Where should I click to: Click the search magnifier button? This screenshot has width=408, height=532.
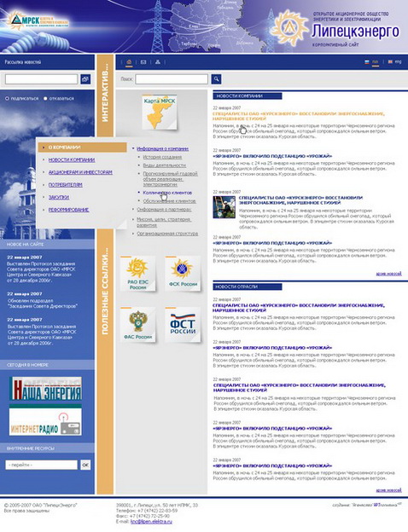[x=217, y=79]
